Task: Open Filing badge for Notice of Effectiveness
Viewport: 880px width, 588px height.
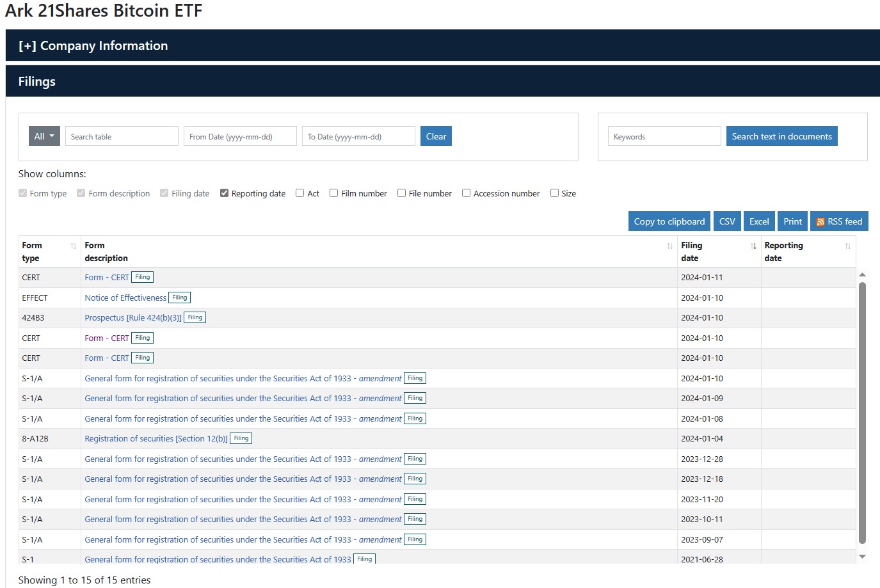Action: [x=180, y=298]
